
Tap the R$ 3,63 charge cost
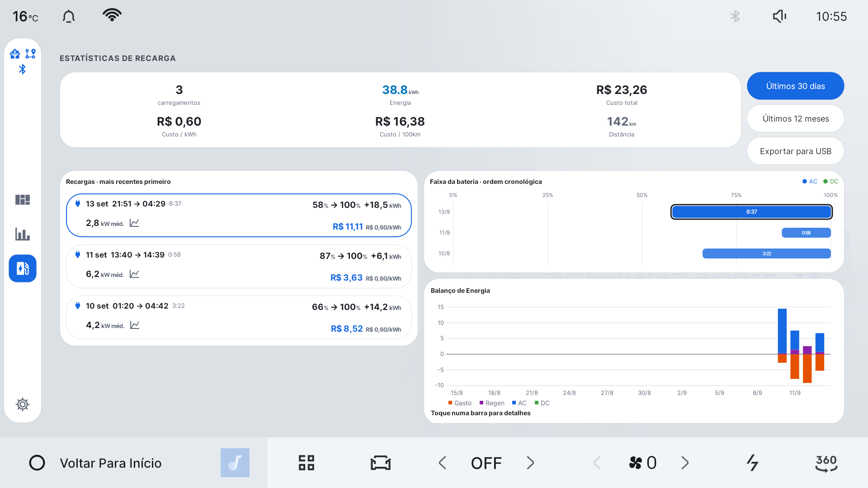click(346, 277)
